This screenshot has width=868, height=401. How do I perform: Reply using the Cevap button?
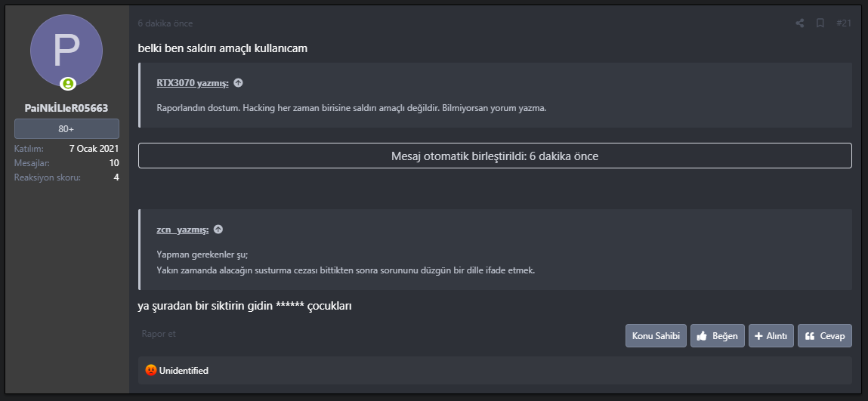pos(824,336)
